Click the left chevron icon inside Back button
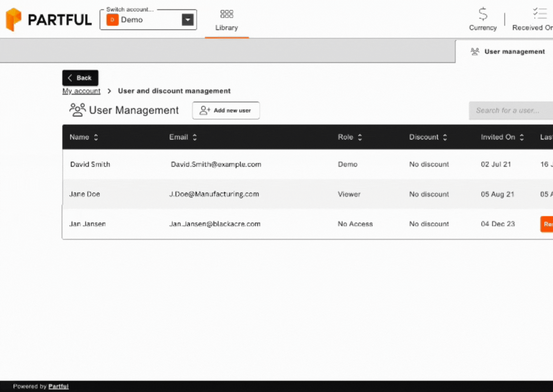The width and height of the screenshot is (553, 392). tap(70, 78)
